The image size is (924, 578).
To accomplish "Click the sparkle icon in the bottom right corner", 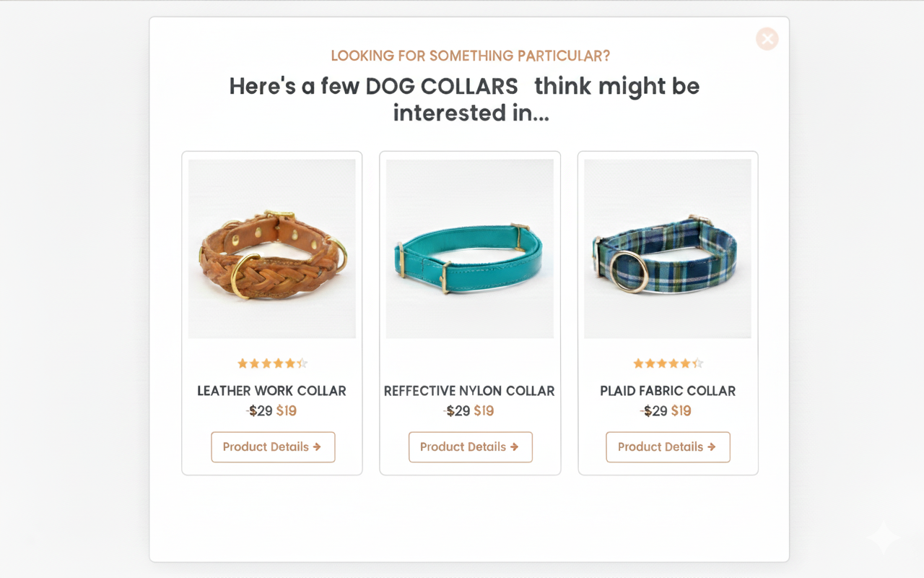I will [x=882, y=537].
